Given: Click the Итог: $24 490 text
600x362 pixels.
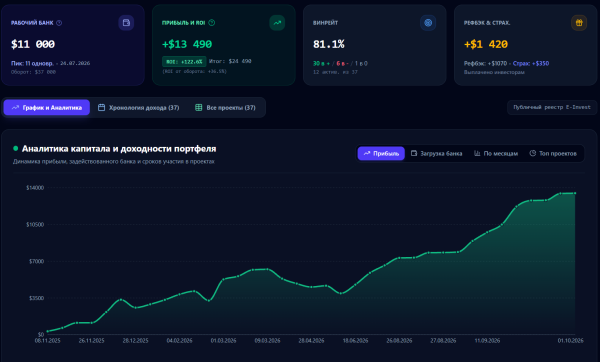Looking at the screenshot, I should pyautogui.click(x=230, y=61).
